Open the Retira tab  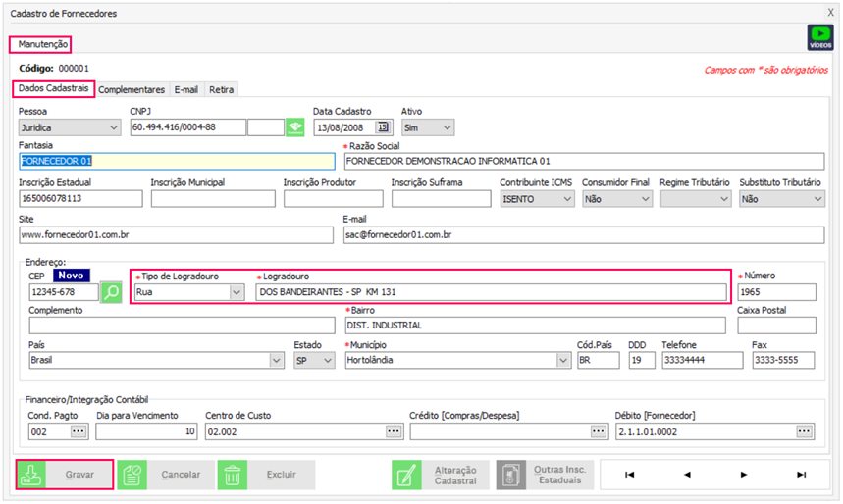[221, 89]
